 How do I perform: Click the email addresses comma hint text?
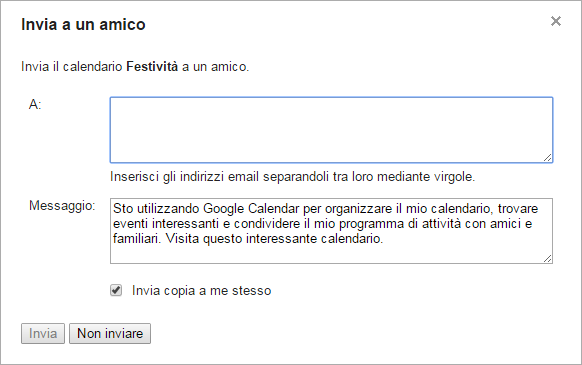pos(292,176)
